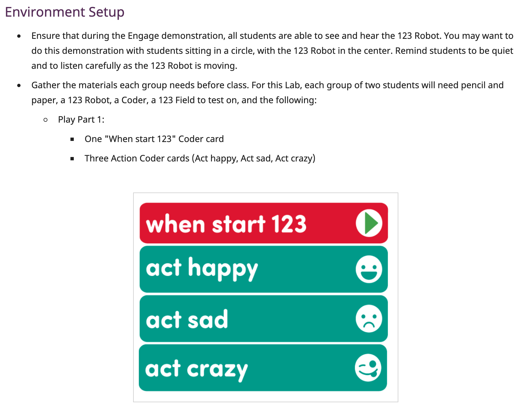Click the 'One "When start 123" Coder card' line
Image resolution: width=532 pixels, height=405 pixels.
[x=154, y=139]
